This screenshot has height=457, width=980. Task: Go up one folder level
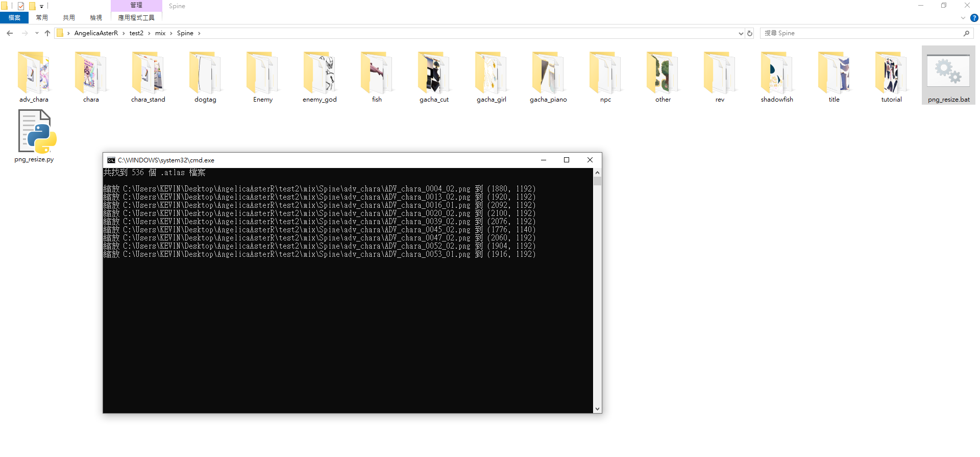pos(47,33)
